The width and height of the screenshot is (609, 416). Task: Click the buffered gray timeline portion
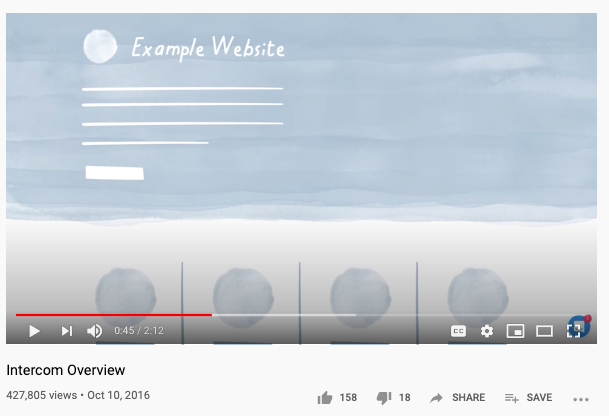pyautogui.click(x=284, y=315)
